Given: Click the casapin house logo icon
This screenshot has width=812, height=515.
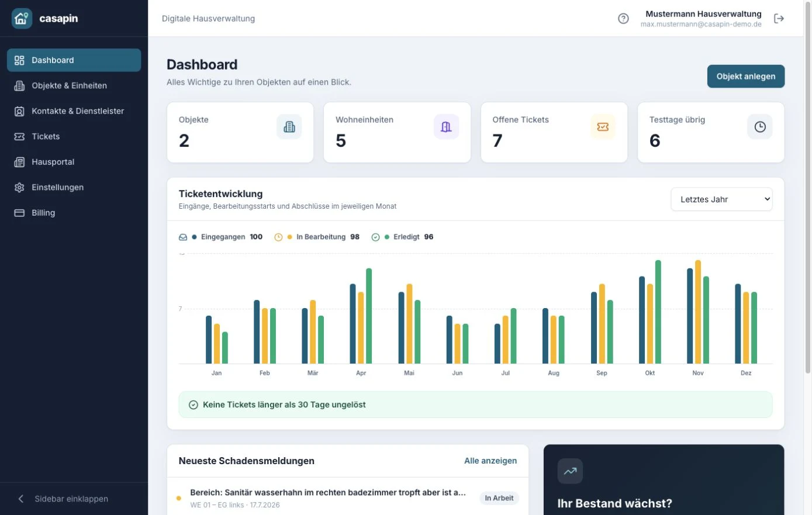Looking at the screenshot, I should [x=22, y=19].
